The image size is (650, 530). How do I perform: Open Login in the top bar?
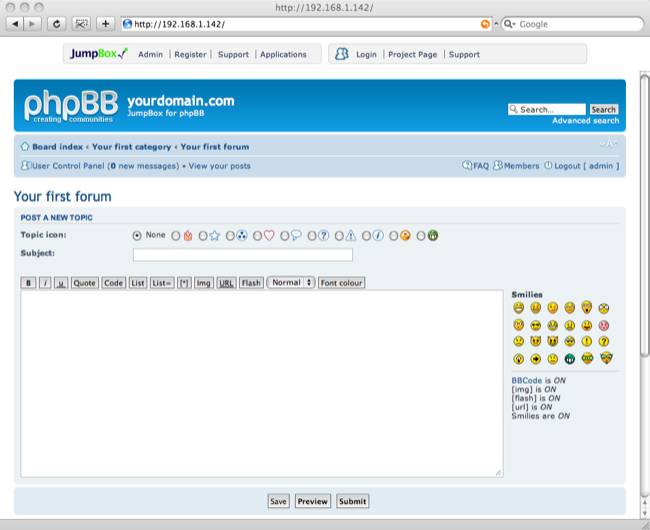[x=366, y=54]
